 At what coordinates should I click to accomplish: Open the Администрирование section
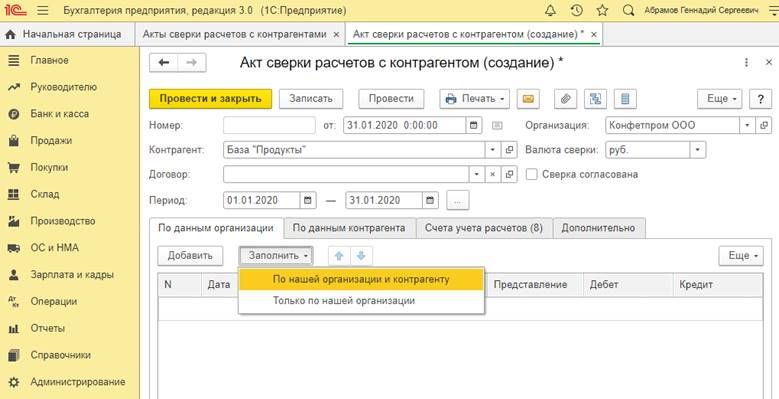(78, 382)
